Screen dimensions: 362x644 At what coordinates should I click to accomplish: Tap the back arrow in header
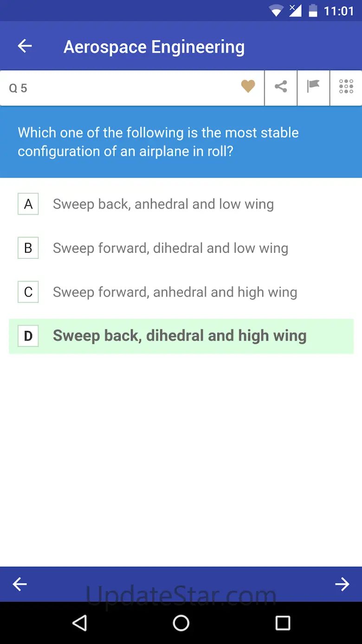[25, 46]
